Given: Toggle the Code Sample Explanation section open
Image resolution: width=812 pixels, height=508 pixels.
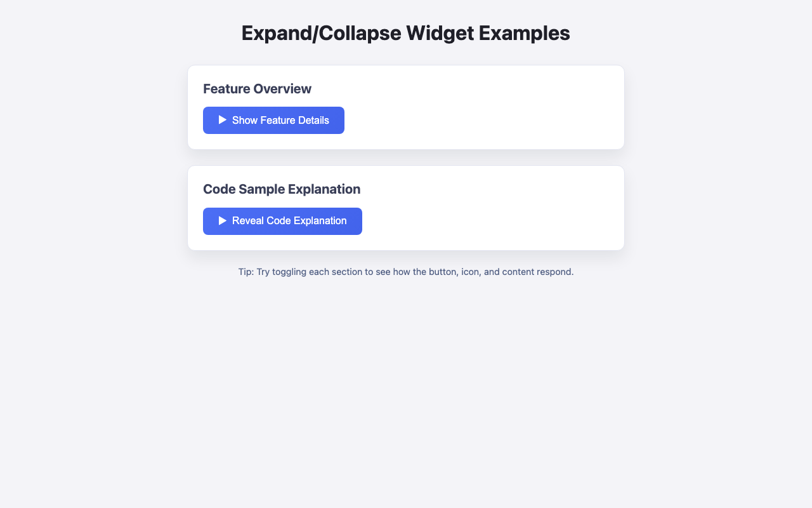Looking at the screenshot, I should pos(282,220).
